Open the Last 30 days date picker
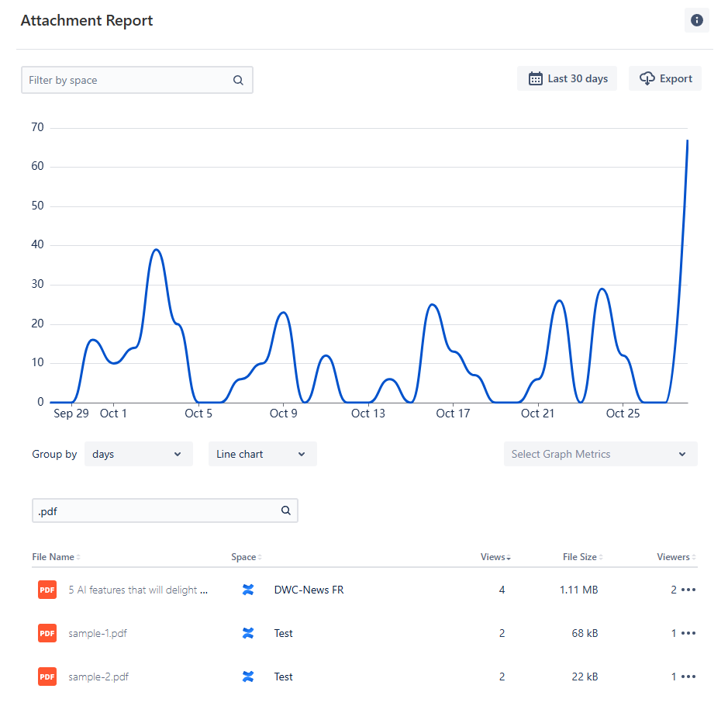 coord(567,78)
